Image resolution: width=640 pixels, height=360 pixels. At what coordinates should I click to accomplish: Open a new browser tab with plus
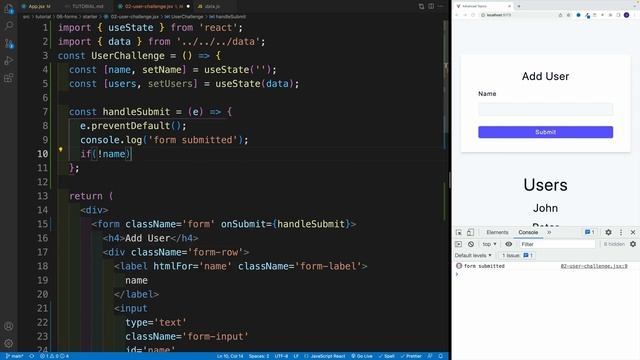click(x=519, y=6)
